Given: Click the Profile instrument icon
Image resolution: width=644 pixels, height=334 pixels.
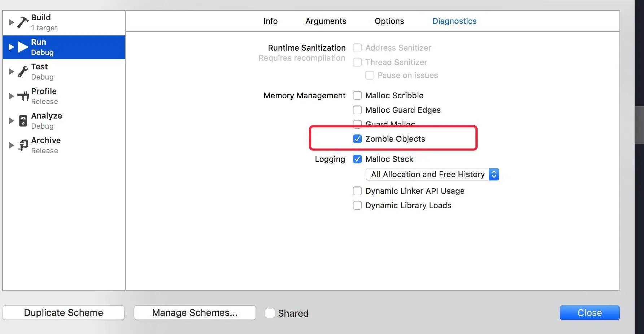Looking at the screenshot, I should [23, 96].
